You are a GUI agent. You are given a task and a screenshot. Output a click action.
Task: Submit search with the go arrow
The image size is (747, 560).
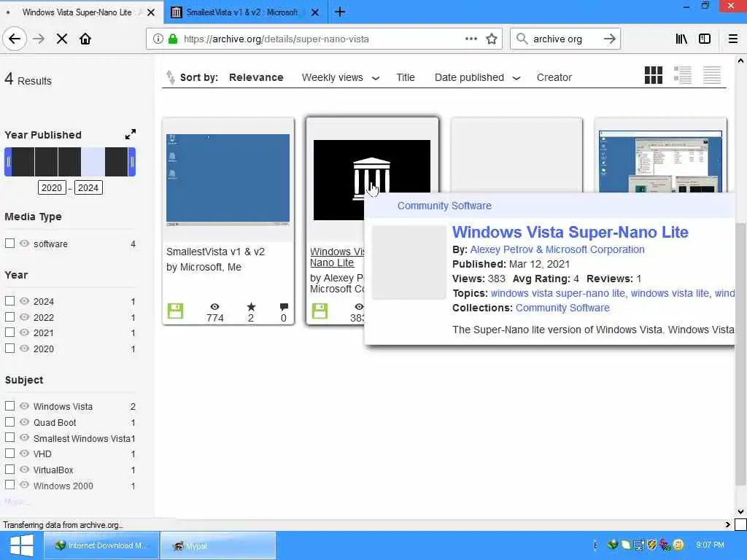pyautogui.click(x=609, y=39)
